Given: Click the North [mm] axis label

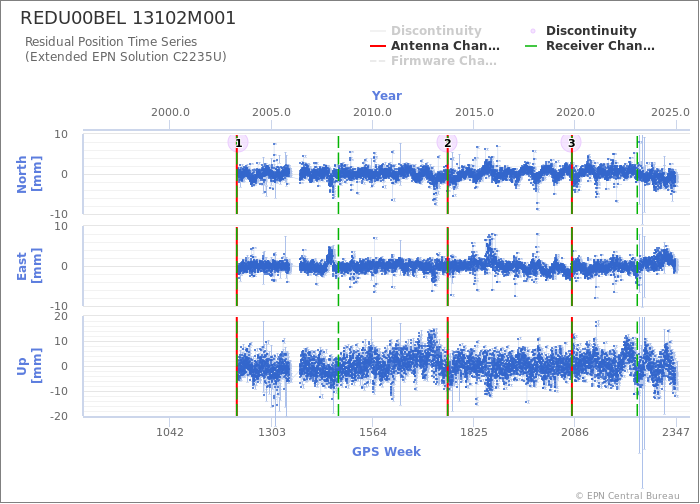Looking at the screenshot, I should (x=29, y=174).
